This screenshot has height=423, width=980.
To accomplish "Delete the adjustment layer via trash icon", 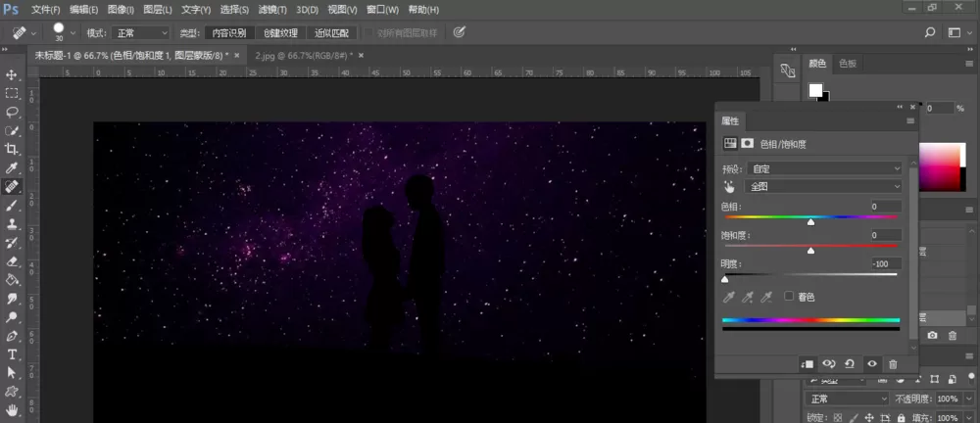I will point(893,364).
